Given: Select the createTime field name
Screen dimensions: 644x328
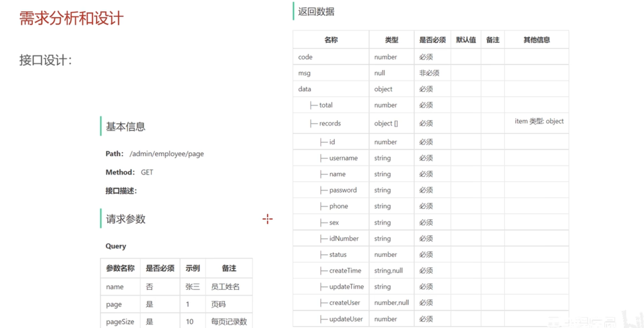Looking at the screenshot, I should coord(345,271).
